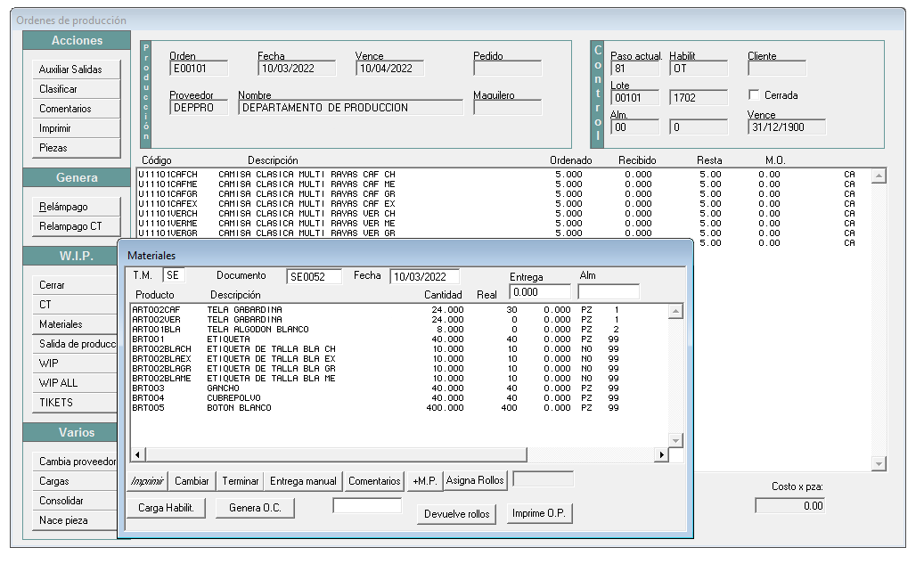Click the Relampago CT button
This screenshot has width=924, height=564.
coord(76,226)
